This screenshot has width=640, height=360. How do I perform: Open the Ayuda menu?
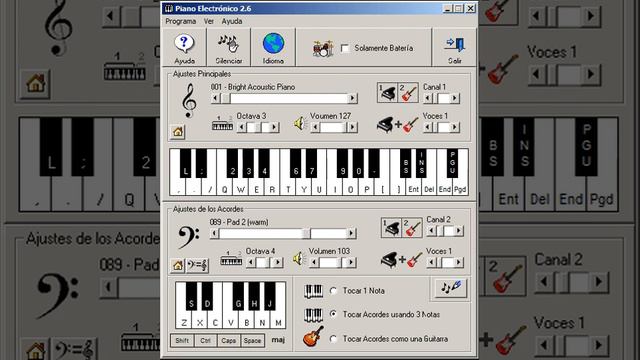(232, 21)
